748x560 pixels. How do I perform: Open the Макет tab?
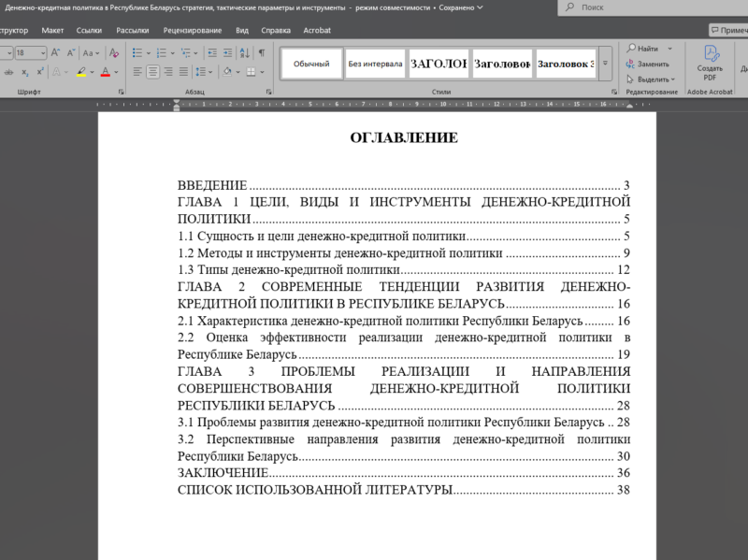click(x=52, y=30)
